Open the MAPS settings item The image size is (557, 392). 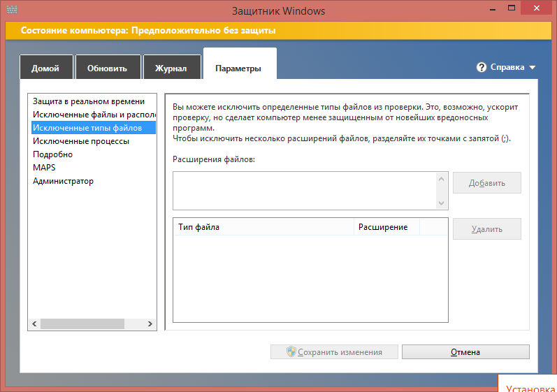[x=94, y=168]
